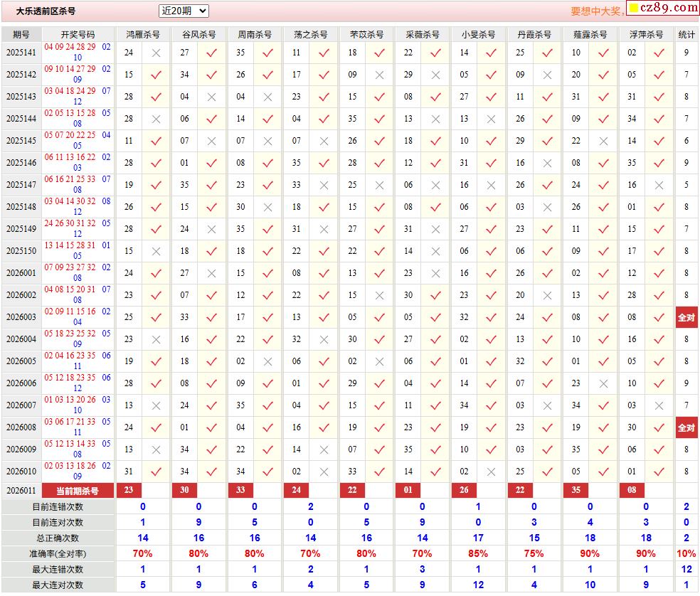Click the 准确率(全对率) row label
700x596 pixels.
[58, 553]
